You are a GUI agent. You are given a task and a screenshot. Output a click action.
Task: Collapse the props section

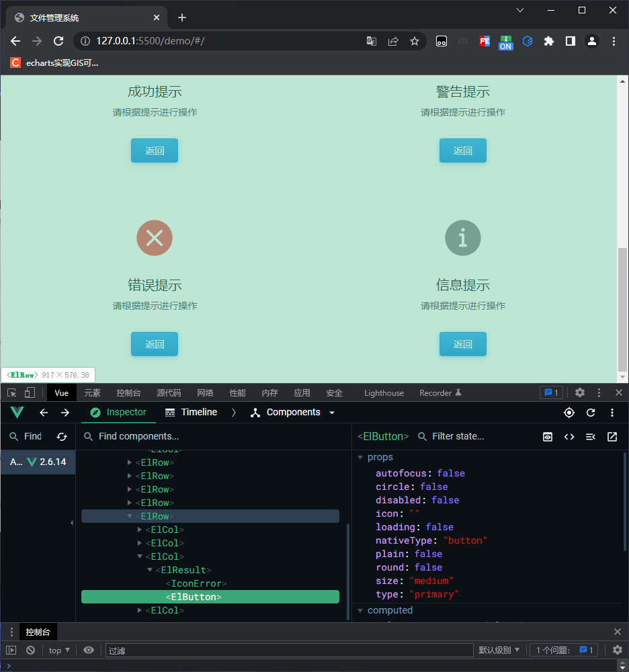360,457
